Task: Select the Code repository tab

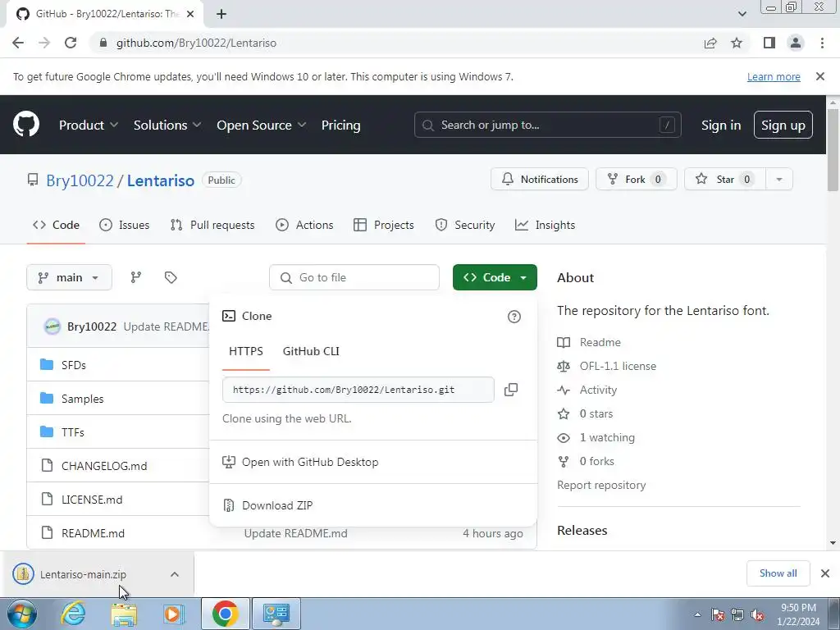Action: click(57, 225)
